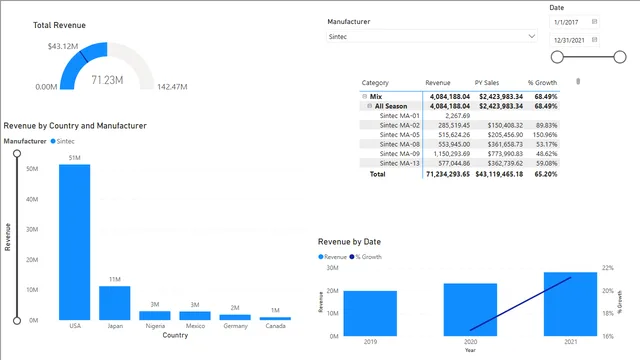Screen dimensions: 640x360
Task: Select the Sintec MA-05 row
Action: [x=459, y=135]
